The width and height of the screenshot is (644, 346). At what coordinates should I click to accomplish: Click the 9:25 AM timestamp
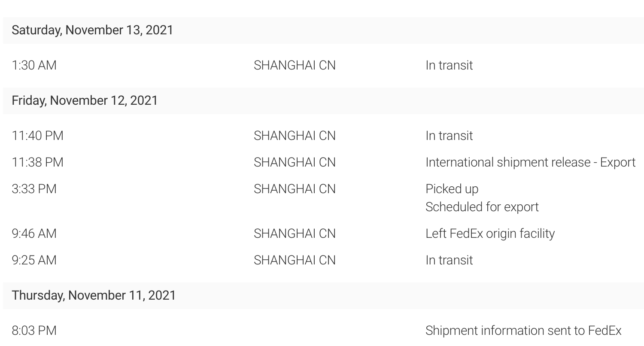(34, 260)
